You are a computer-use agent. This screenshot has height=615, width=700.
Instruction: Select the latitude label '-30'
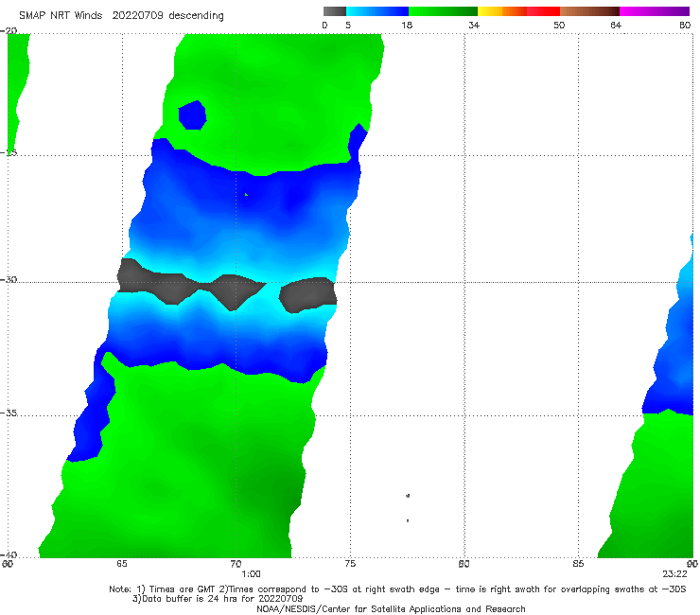click(9, 279)
